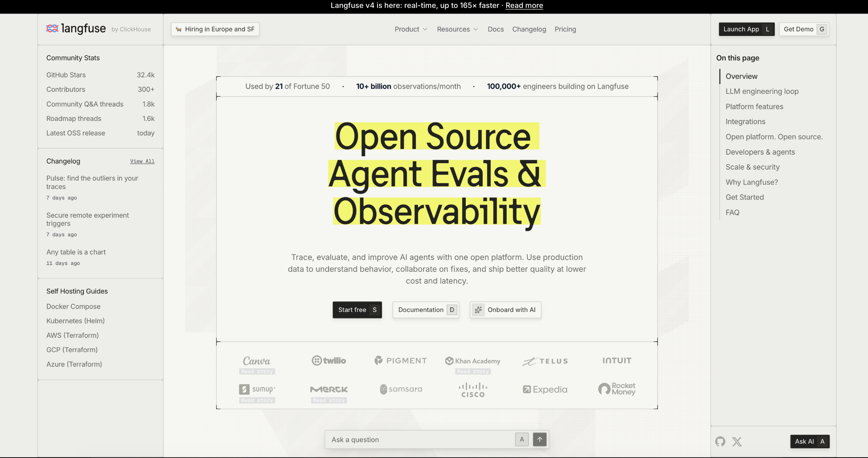Click Latest OSS release row
Image resolution: width=868 pixels, height=458 pixels.
100,133
